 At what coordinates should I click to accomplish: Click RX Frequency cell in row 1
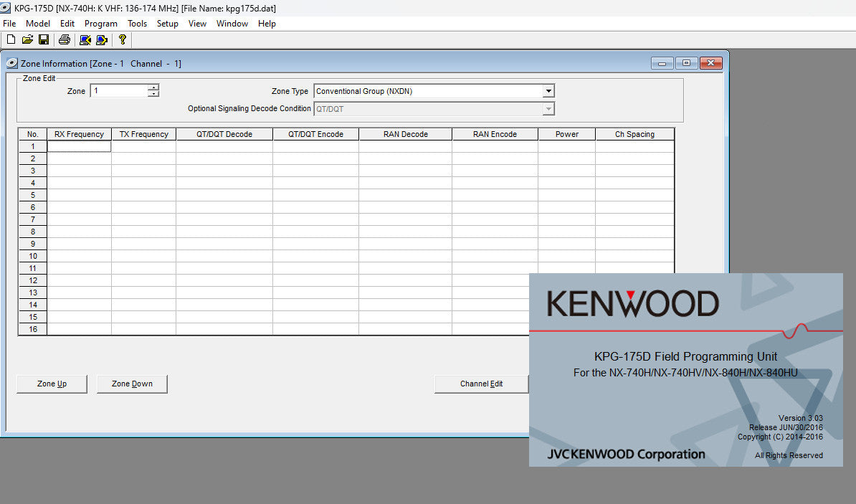click(x=79, y=146)
